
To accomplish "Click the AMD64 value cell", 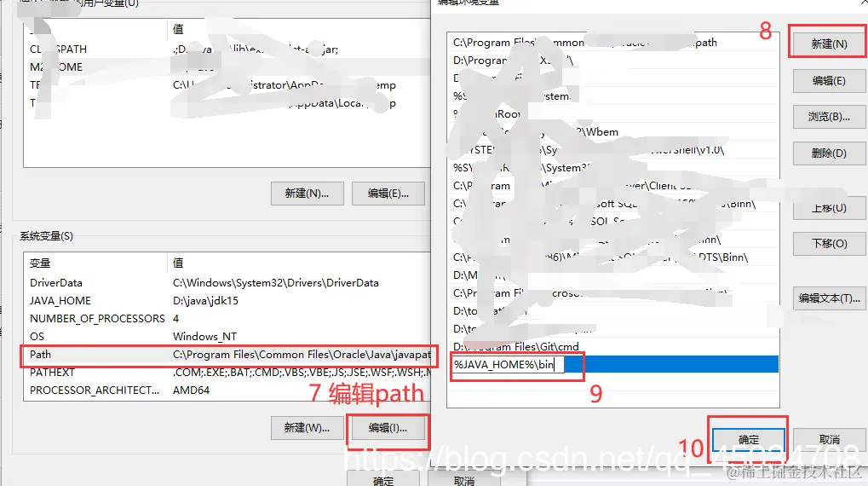I will click(x=191, y=391).
